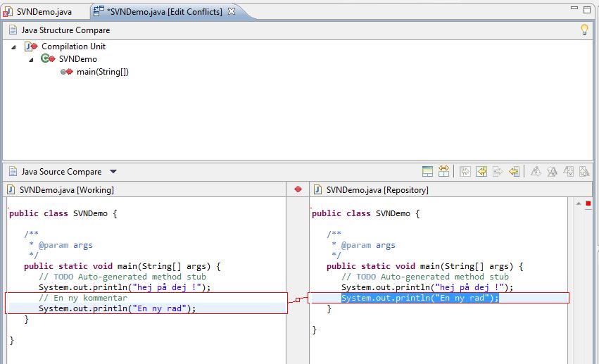Select the SVNDemo class node
Image resolution: width=599 pixels, height=364 pixels.
coord(78,59)
